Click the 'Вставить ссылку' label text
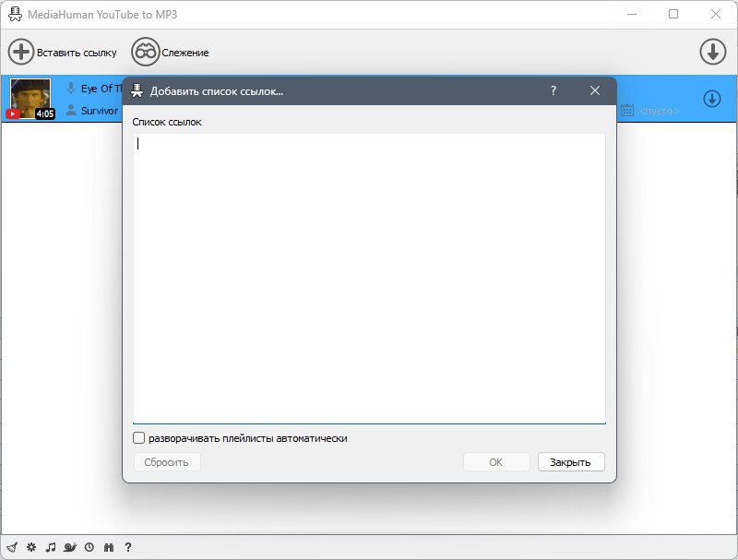 (x=77, y=53)
